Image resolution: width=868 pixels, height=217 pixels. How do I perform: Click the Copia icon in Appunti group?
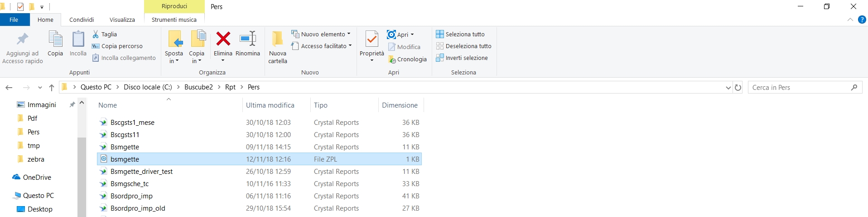coord(55,39)
